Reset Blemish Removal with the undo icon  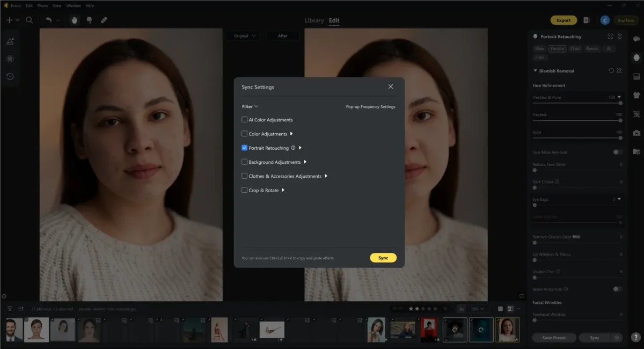[x=611, y=71]
